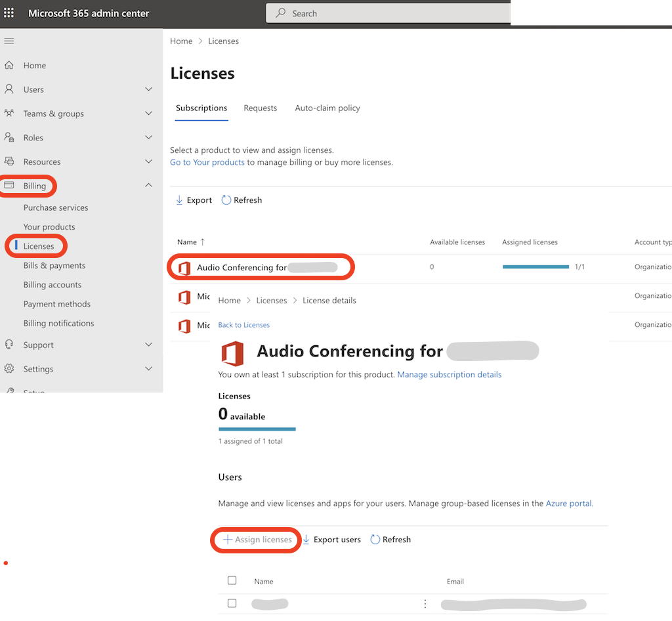Open the Microsoft 365 app launcher grid
This screenshot has height=621, width=672.
(9, 12)
